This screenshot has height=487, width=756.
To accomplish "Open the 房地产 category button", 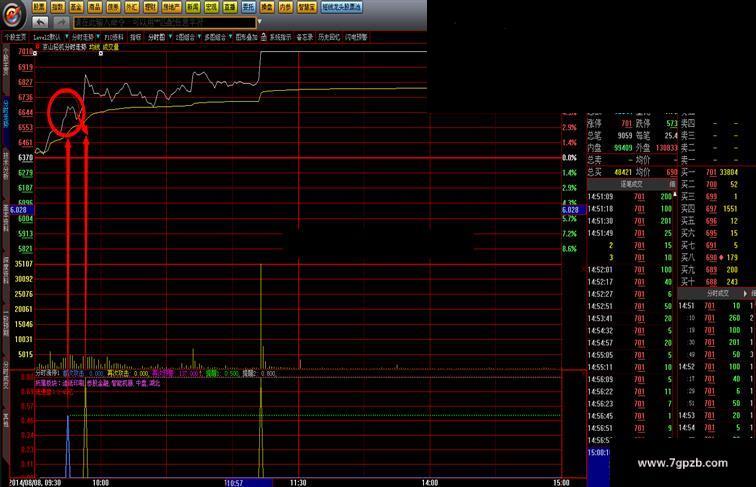I will click(x=171, y=7).
